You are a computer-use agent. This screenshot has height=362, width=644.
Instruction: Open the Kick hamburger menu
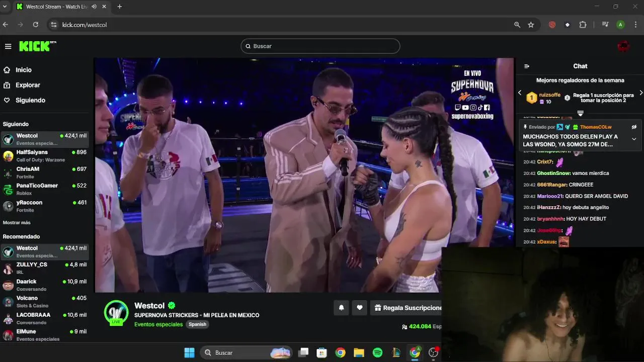8,46
